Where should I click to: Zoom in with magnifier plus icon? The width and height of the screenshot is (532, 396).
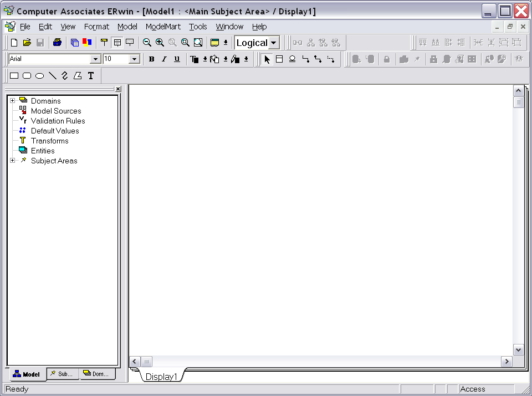tap(160, 43)
